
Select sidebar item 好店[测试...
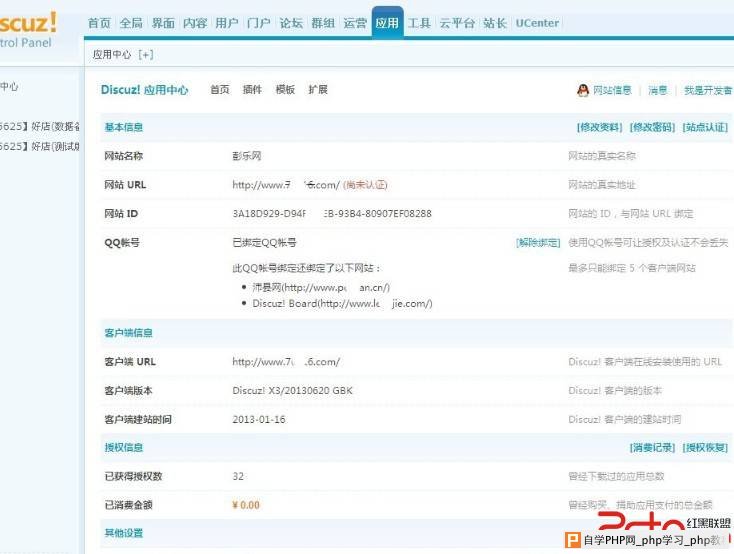tap(39, 147)
